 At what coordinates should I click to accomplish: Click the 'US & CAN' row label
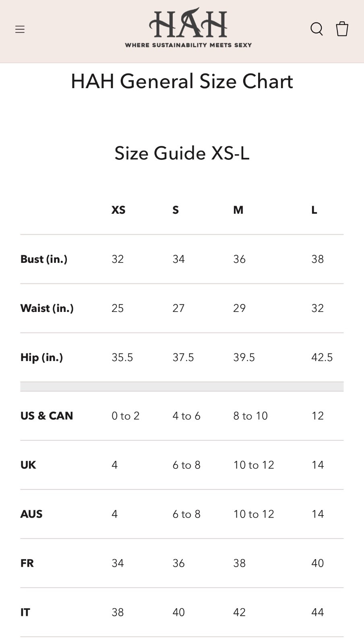tap(47, 416)
